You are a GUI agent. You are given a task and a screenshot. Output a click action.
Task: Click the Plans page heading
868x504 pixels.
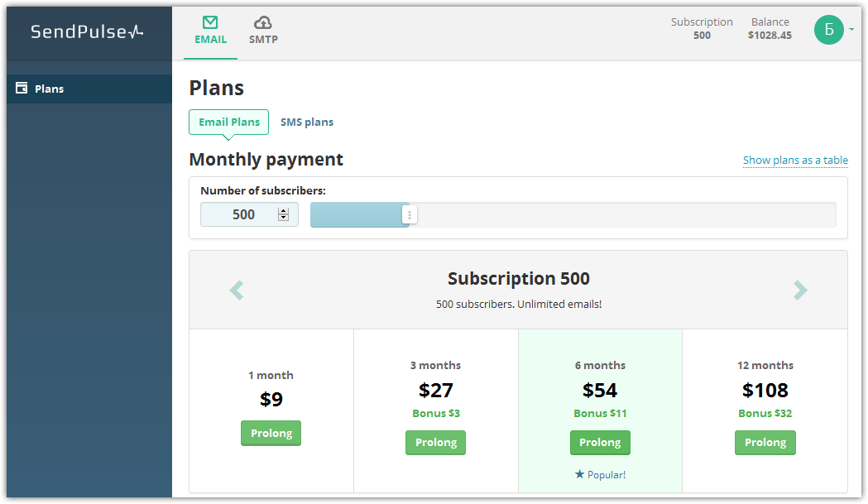217,88
